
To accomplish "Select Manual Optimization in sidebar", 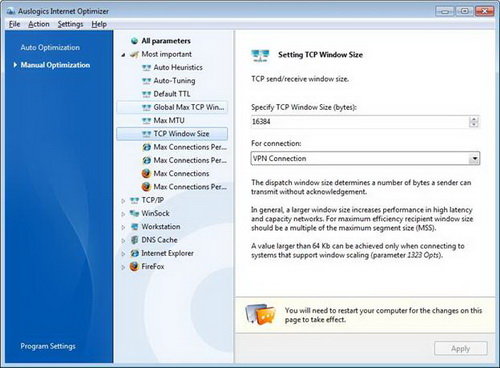I will [55, 65].
